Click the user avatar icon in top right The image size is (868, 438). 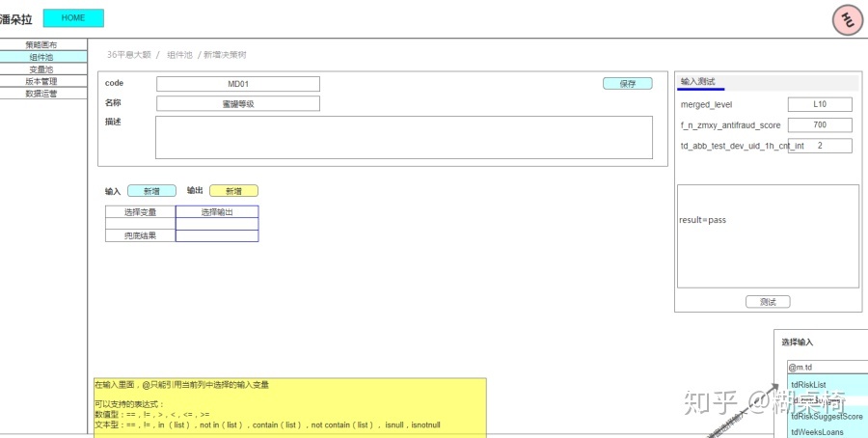tap(846, 19)
